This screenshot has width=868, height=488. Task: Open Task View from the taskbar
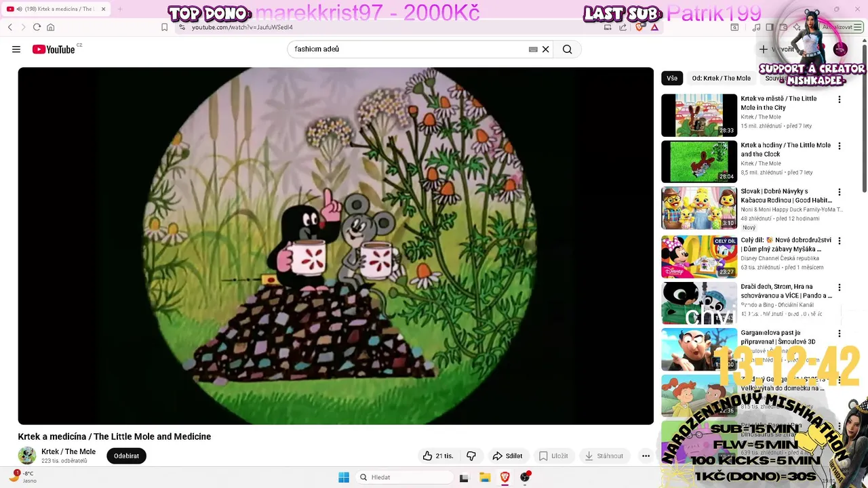464,477
